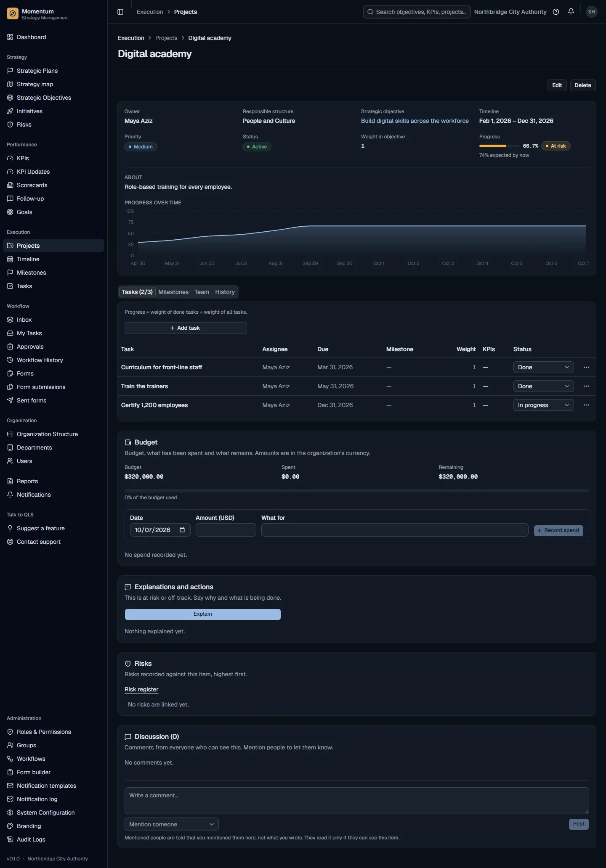Click the Edit button
606x868 pixels.
[557, 85]
